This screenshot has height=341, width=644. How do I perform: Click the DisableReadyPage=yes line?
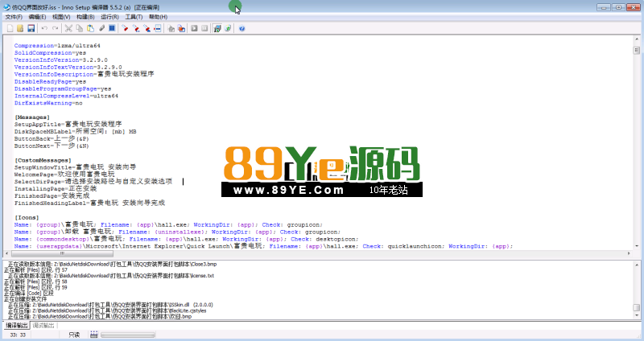click(x=50, y=81)
